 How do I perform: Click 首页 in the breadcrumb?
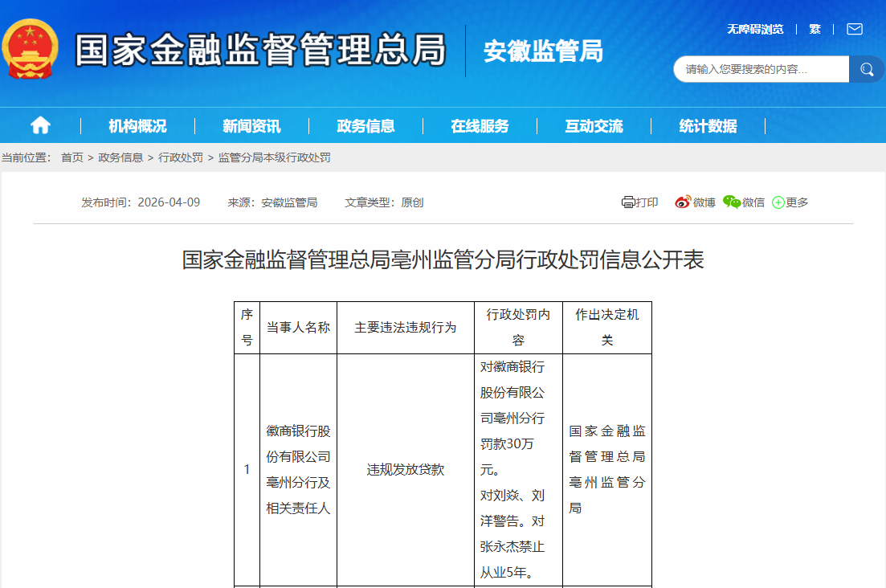(x=72, y=157)
